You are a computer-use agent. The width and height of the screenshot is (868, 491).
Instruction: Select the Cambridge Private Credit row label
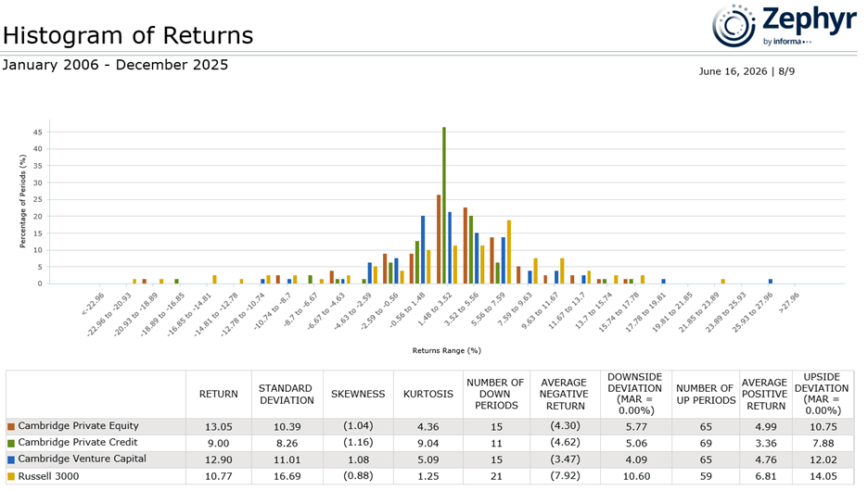click(x=78, y=442)
